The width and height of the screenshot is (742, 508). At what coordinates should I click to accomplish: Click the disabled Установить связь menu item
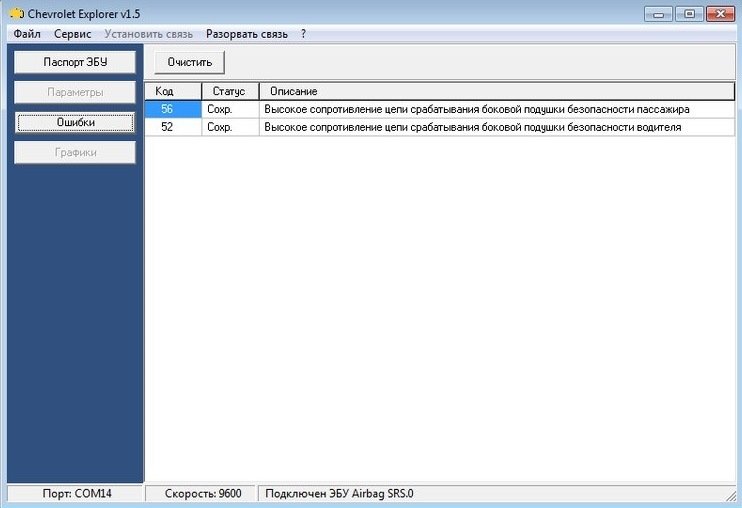pos(149,34)
